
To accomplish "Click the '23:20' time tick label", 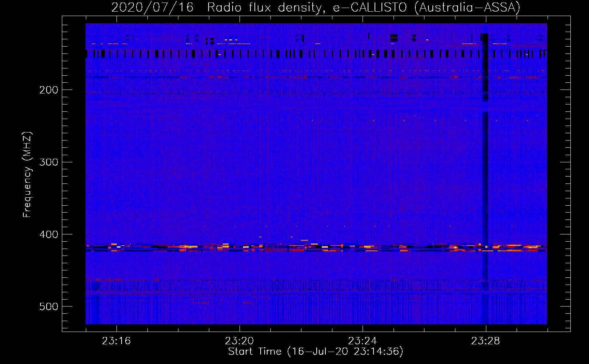I will tap(239, 341).
